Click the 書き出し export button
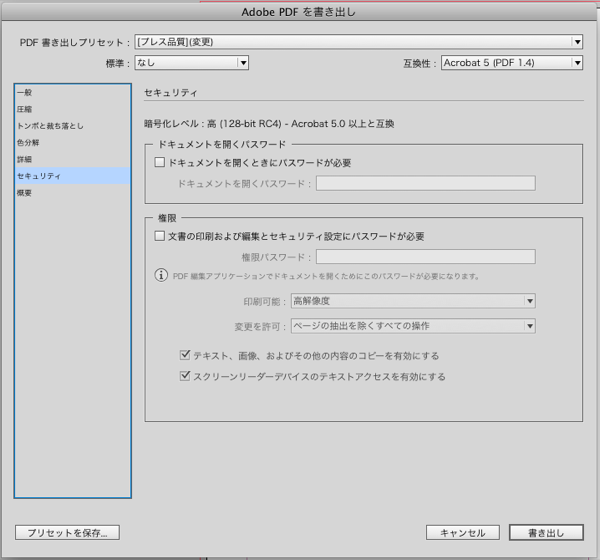Viewport: 600px width, 560px height. 546,533
